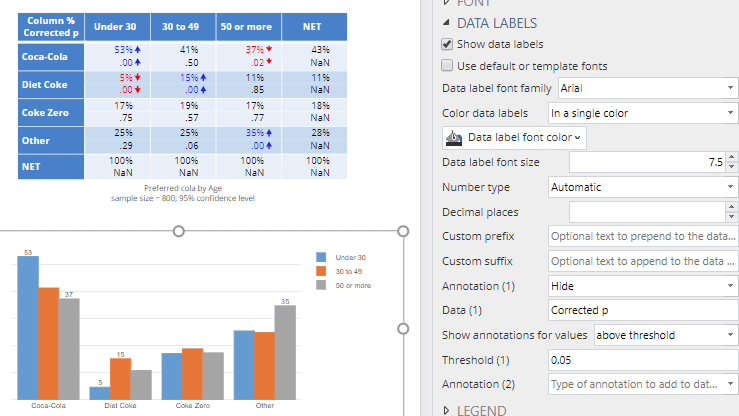Image resolution: width=739 pixels, height=416 pixels.
Task: Enable Use default or template fonts
Action: tap(448, 66)
